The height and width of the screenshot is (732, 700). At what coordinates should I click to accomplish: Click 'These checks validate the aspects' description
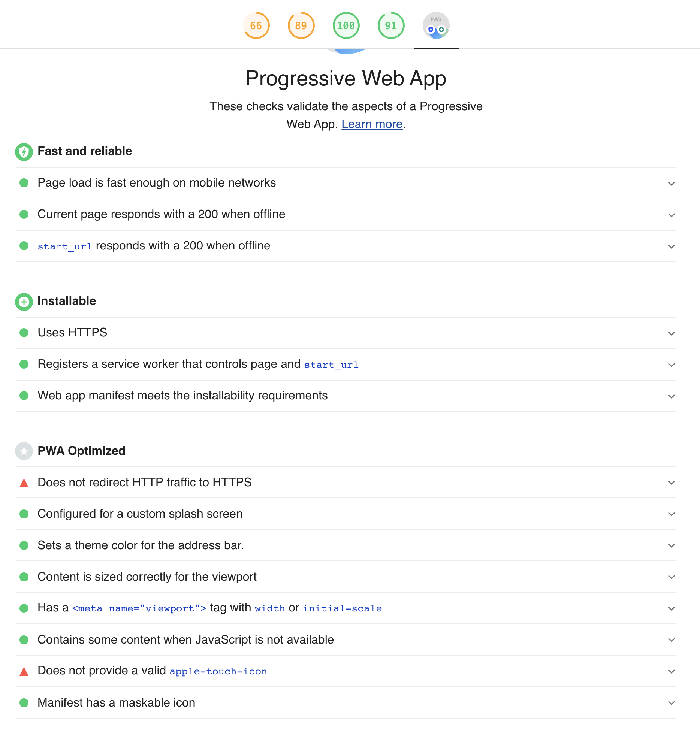[x=346, y=115]
